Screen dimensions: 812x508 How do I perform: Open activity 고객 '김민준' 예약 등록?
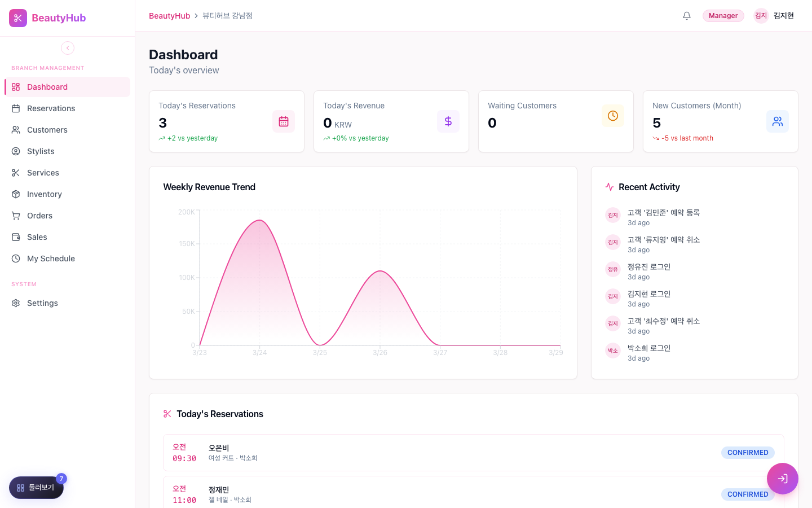pos(695,217)
